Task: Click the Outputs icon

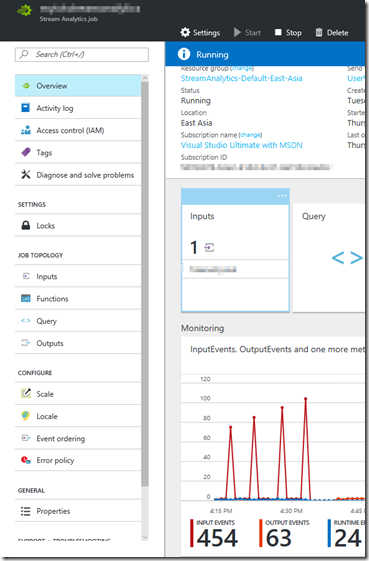Action: click(26, 343)
